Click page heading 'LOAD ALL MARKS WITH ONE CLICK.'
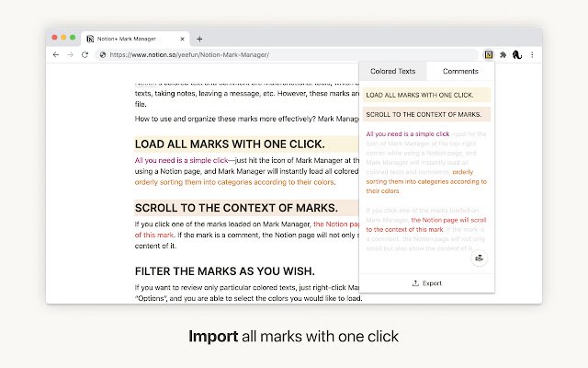588x368 pixels. [230, 144]
